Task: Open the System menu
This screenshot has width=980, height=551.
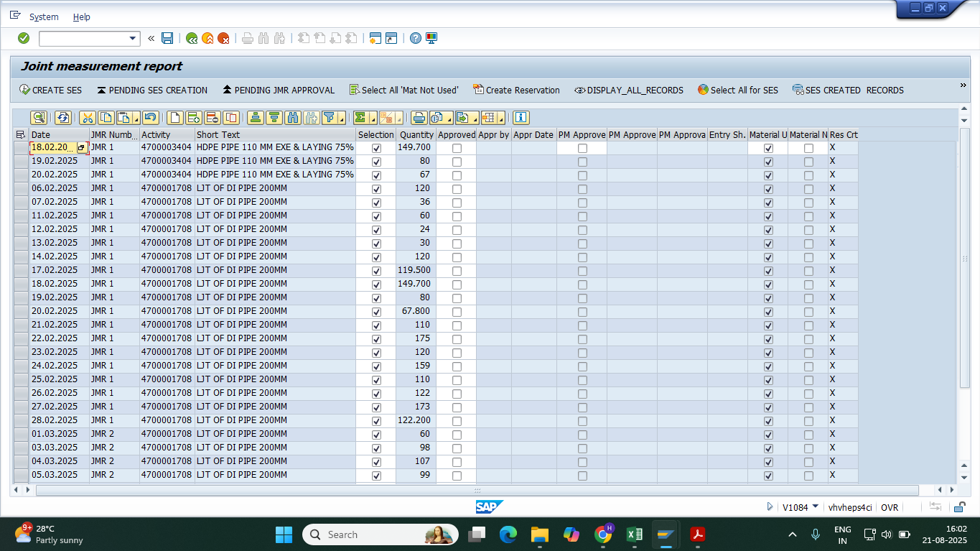Action: tap(44, 17)
